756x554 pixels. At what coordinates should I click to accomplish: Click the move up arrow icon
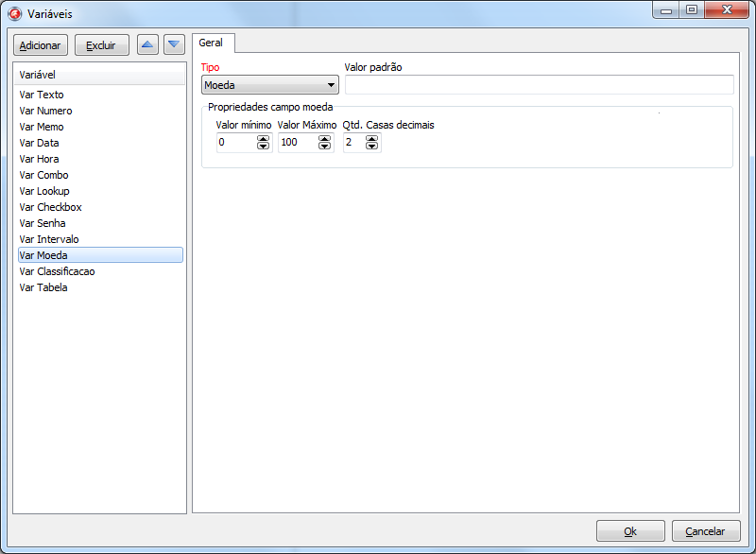(x=147, y=44)
